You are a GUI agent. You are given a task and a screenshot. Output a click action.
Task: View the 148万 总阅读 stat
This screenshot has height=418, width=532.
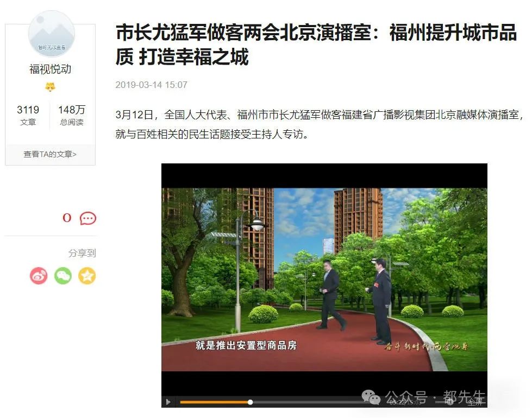72,115
